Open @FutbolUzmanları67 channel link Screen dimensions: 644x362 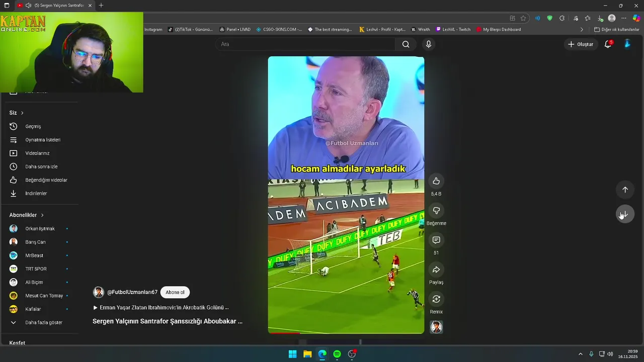(x=132, y=292)
